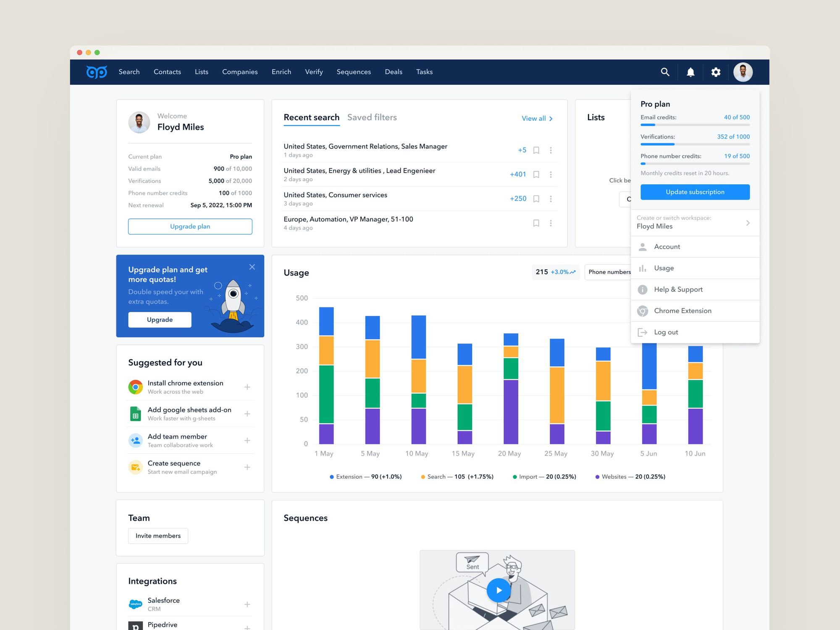The image size is (840, 630).
Task: Close the upgrade plan banner
Action: tap(252, 267)
